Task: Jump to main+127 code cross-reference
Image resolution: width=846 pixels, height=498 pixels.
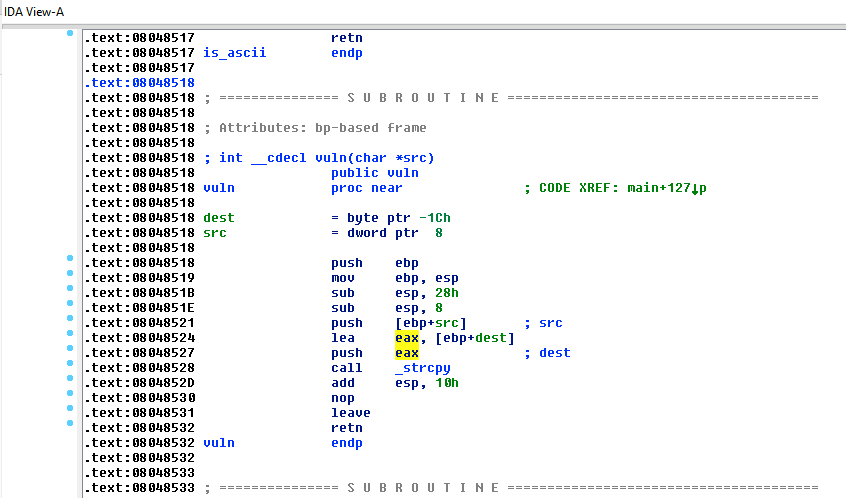Action: coord(667,188)
